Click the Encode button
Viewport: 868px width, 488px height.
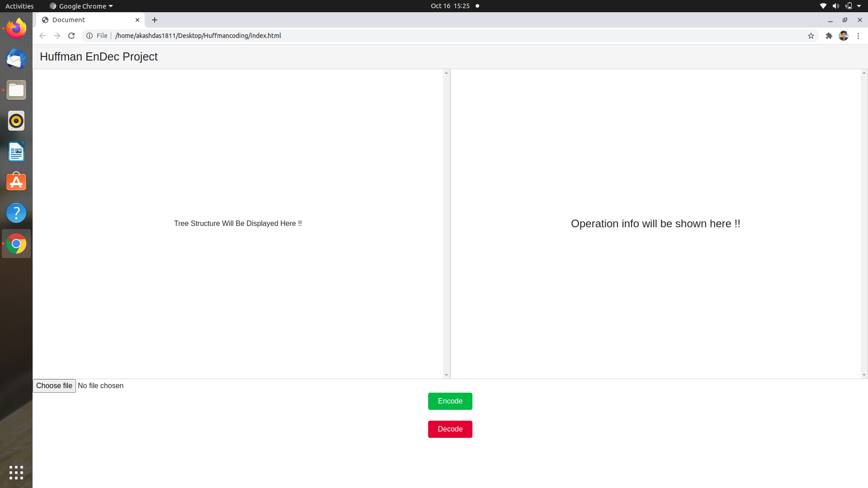(x=450, y=401)
